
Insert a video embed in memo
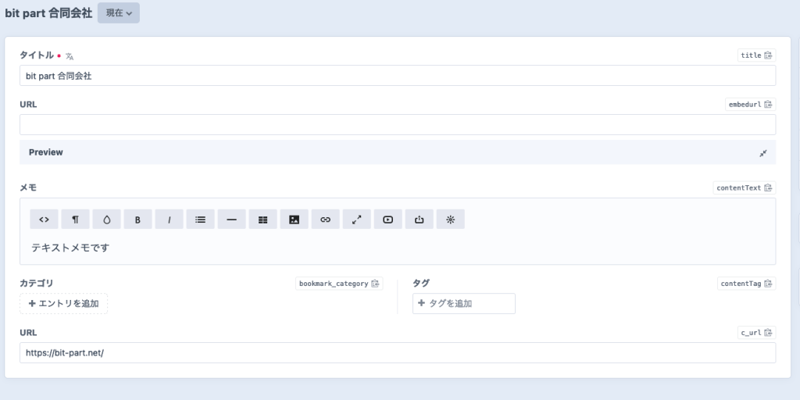[387, 219]
